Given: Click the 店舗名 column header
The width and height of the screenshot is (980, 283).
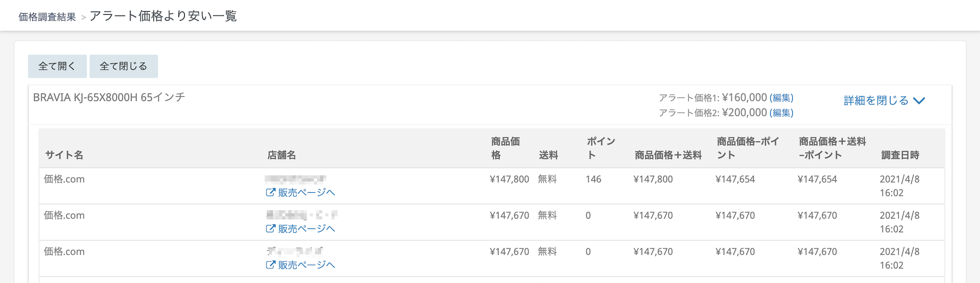Looking at the screenshot, I should tap(282, 155).
